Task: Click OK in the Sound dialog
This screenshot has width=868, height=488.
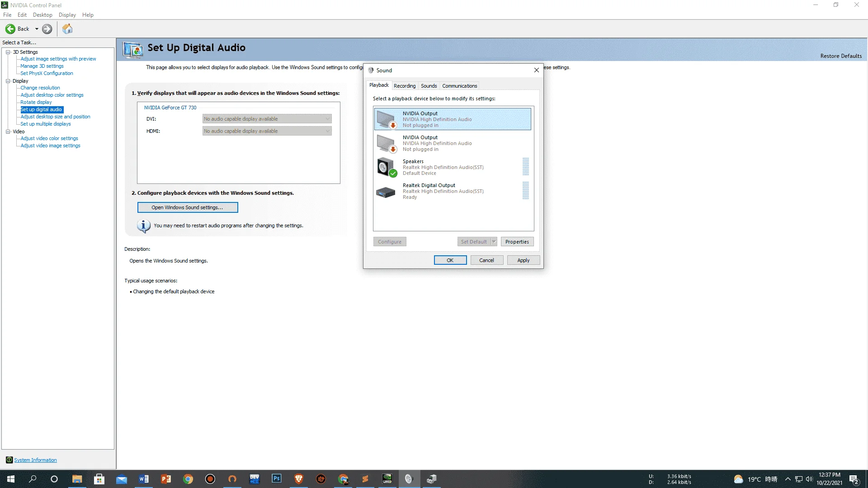Action: point(450,260)
